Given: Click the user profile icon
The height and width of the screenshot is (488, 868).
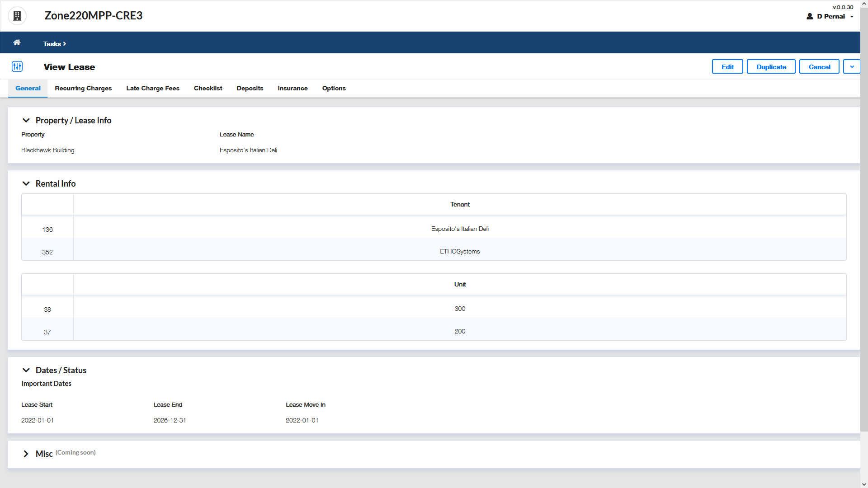Looking at the screenshot, I should [810, 16].
